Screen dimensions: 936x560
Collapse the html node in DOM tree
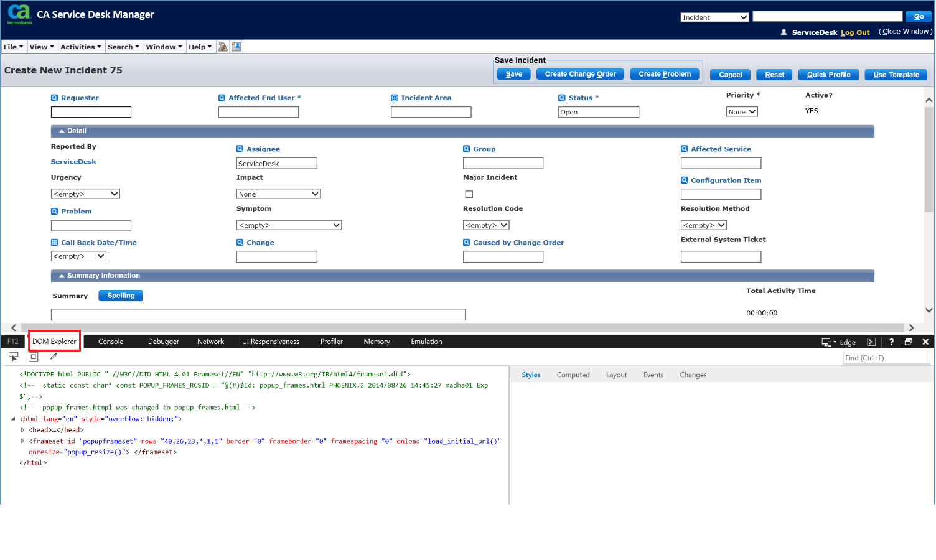[13, 419]
